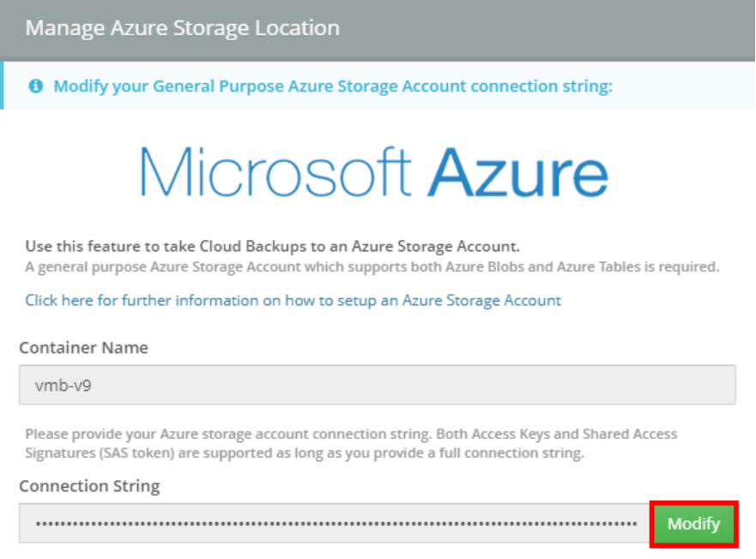
Task: Click the blue info icon in the banner
Action: pyautogui.click(x=36, y=87)
